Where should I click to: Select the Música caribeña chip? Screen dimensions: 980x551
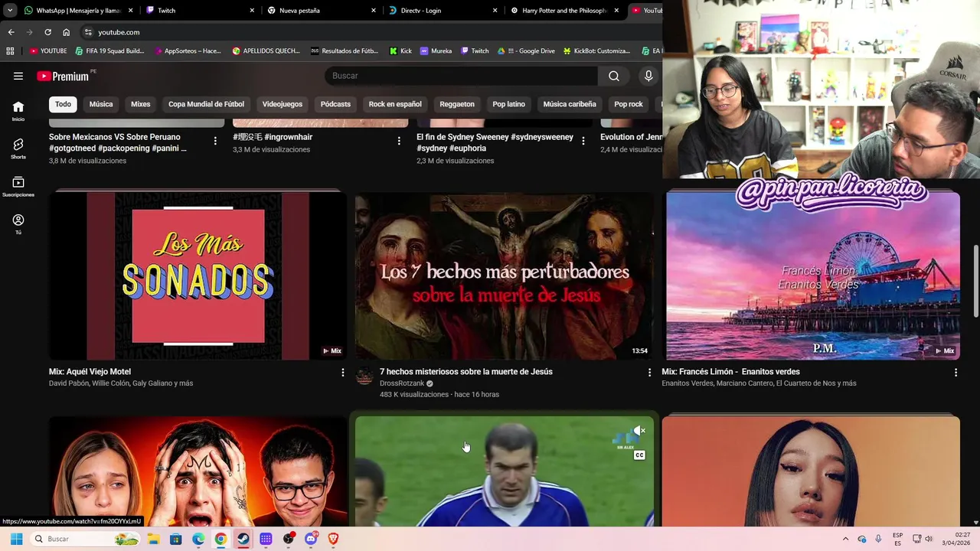click(x=570, y=104)
